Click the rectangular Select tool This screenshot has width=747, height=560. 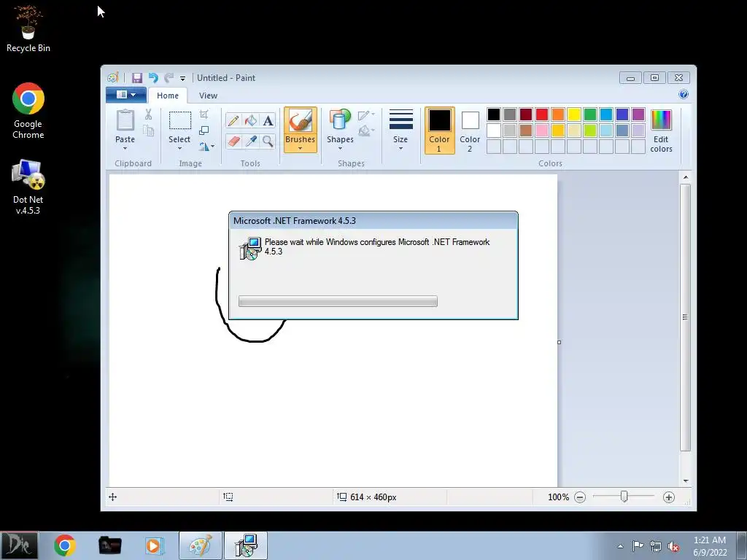pyautogui.click(x=179, y=120)
